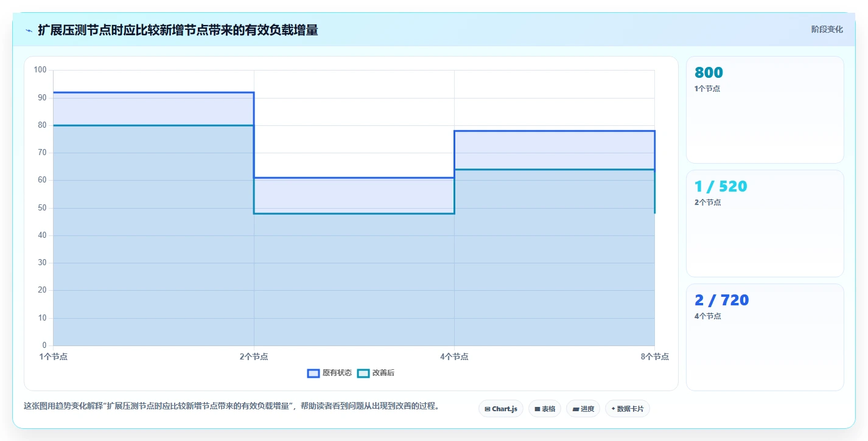Screen dimensions: 868x441
Task: Click the 1个节点 caption under 800
Action: (x=707, y=89)
